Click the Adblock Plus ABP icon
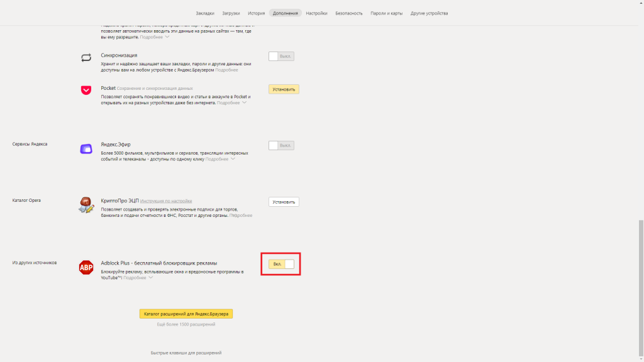The image size is (644, 362). 86,268
